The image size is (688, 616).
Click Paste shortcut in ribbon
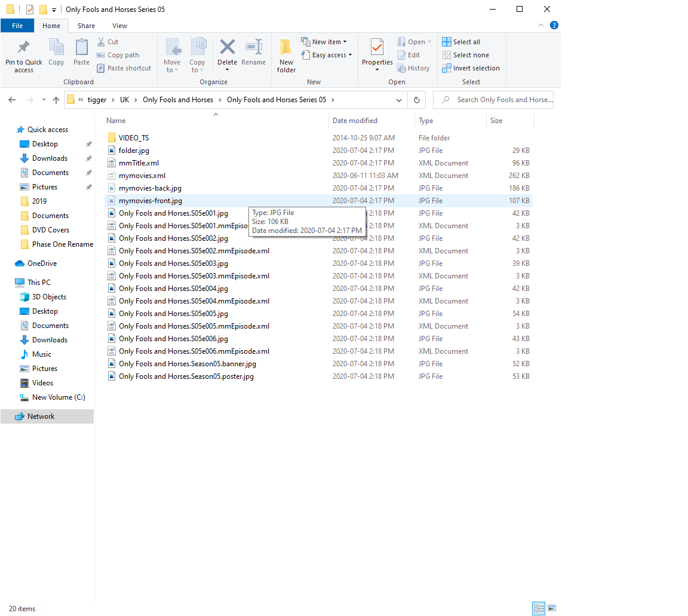(x=124, y=68)
